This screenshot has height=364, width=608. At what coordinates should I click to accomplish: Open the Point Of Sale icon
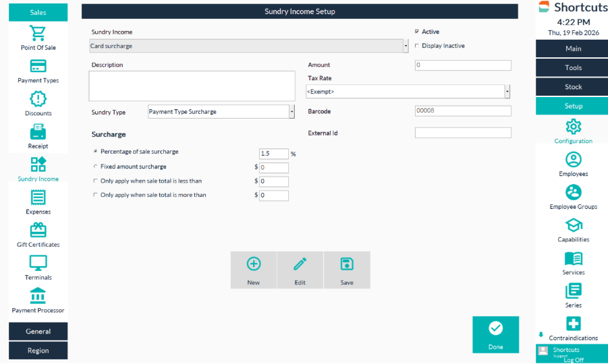click(38, 34)
